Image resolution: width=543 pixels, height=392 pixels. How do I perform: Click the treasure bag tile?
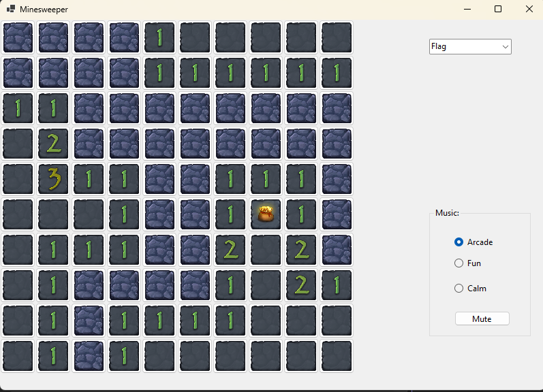[x=266, y=214]
